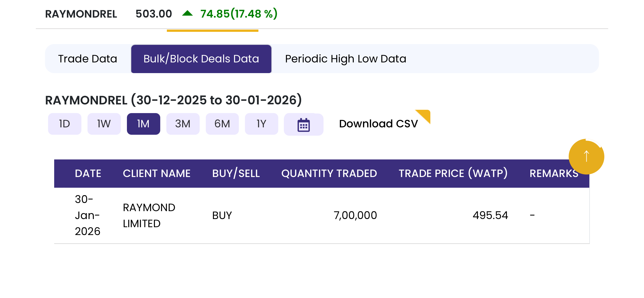Click the TRADE PRICE (WATP) column header

point(453,173)
